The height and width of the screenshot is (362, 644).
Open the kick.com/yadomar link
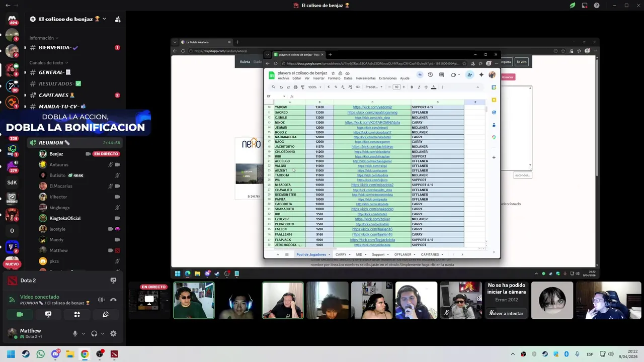click(372, 107)
